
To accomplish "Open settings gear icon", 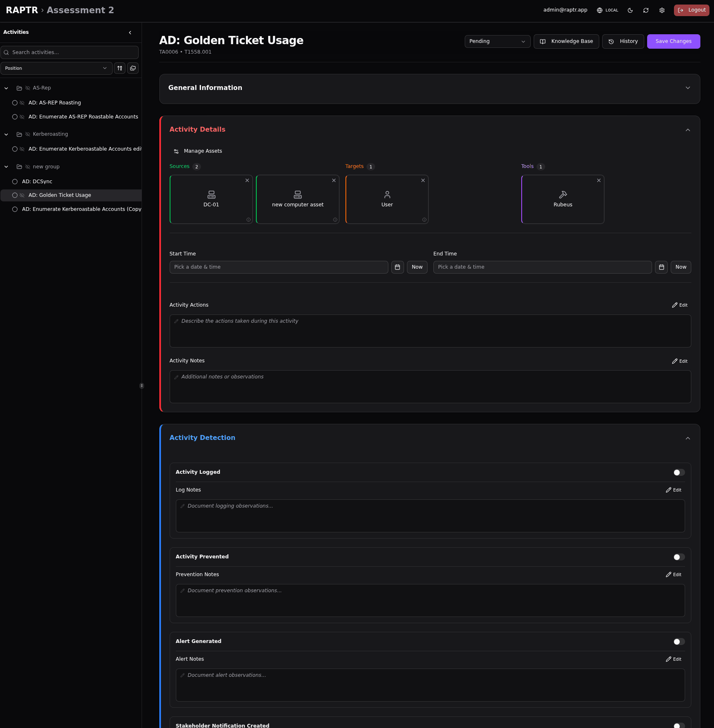I will coord(662,10).
